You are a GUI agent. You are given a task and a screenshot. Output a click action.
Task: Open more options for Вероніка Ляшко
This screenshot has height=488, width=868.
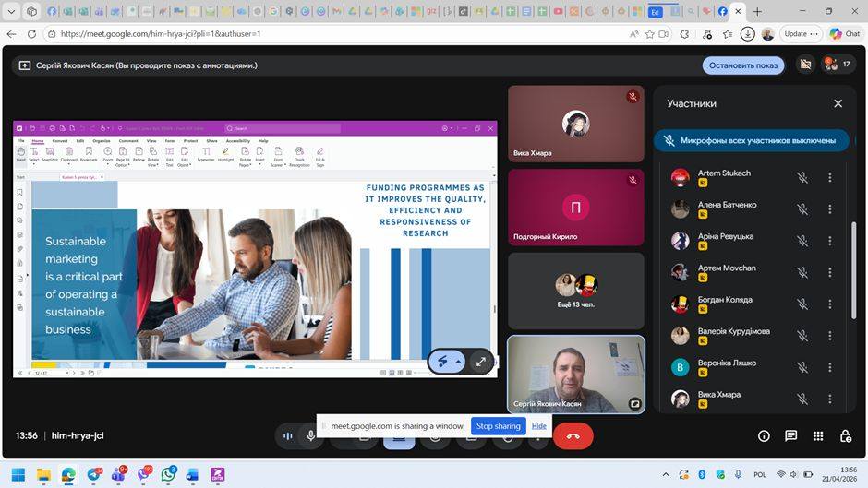829,367
